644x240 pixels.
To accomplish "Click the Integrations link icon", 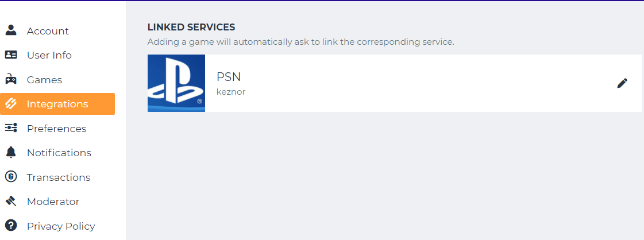I will [11, 104].
